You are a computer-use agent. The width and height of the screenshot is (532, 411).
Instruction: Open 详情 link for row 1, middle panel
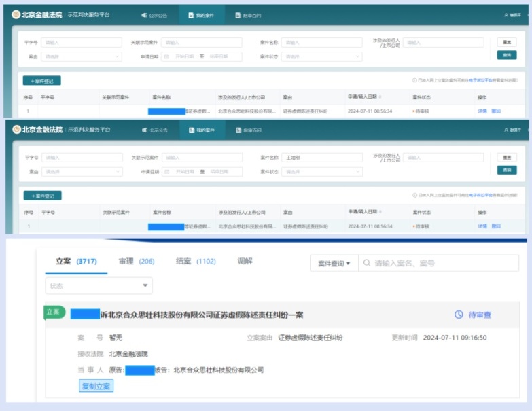[482, 226]
